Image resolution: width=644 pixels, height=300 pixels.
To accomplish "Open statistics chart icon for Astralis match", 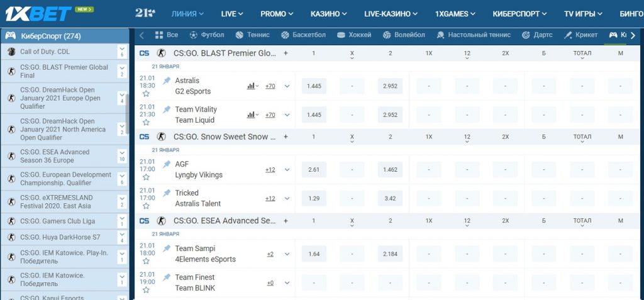I will [252, 86].
